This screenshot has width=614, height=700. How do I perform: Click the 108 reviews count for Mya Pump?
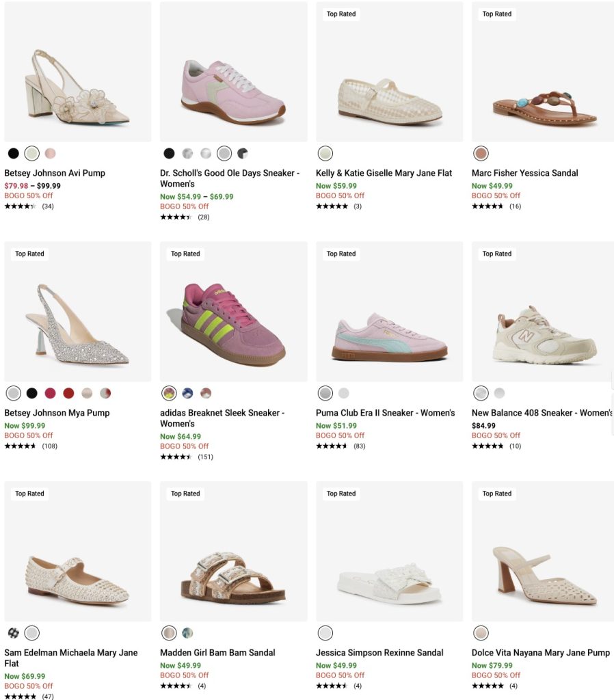click(49, 446)
